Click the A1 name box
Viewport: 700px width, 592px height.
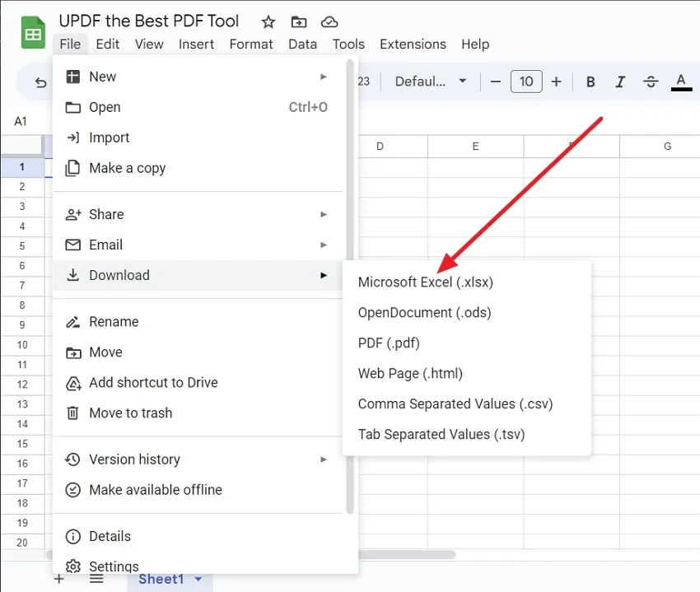point(21,121)
